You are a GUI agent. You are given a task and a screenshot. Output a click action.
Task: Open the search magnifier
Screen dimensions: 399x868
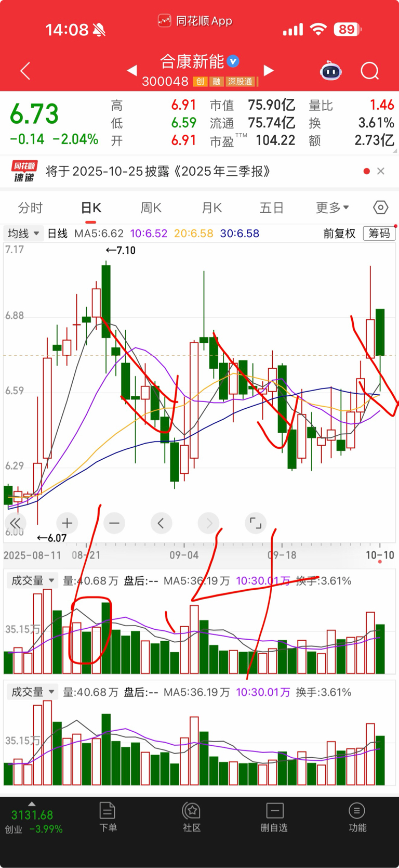point(370,71)
